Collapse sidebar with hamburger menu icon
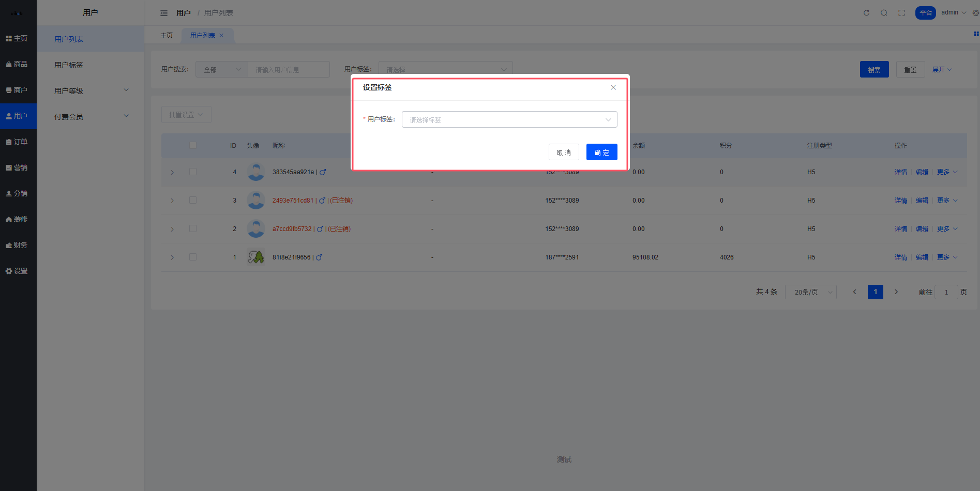Image resolution: width=980 pixels, height=491 pixels. click(x=164, y=13)
